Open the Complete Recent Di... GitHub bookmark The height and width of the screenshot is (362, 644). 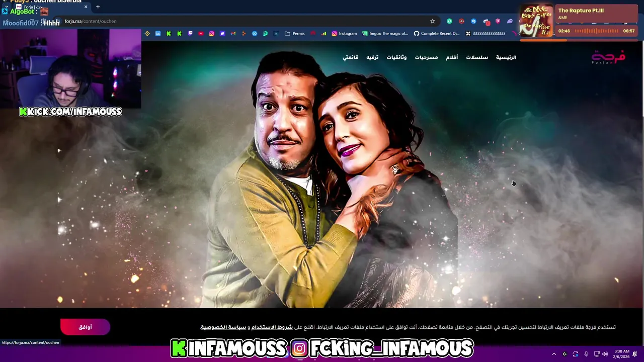tap(437, 34)
